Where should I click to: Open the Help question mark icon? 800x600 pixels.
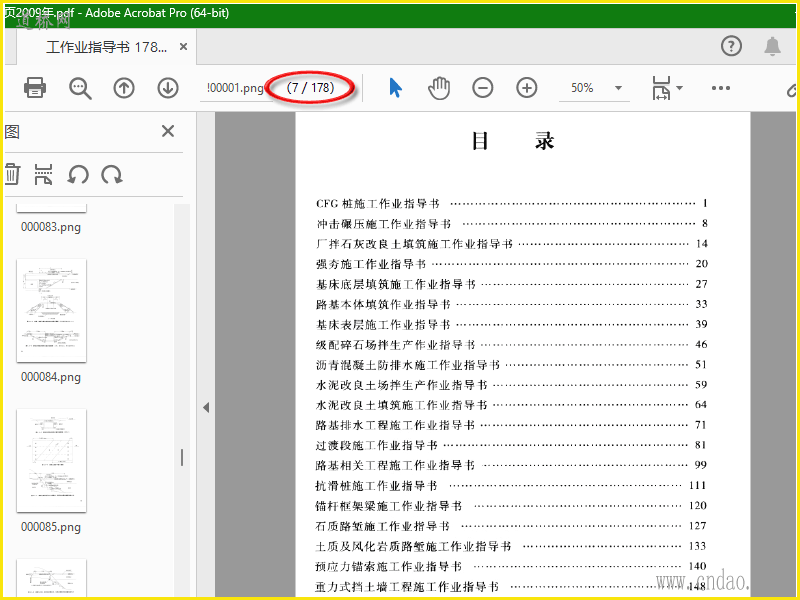click(731, 46)
